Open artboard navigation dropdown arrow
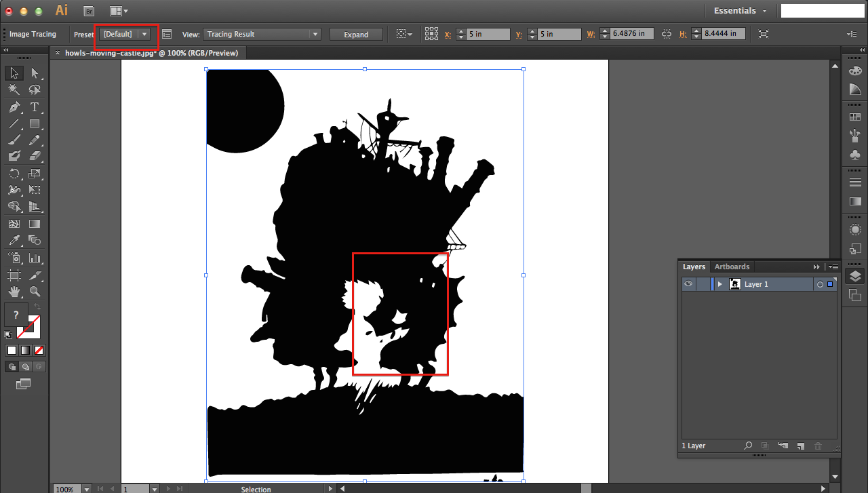This screenshot has height=493, width=868. point(155,489)
